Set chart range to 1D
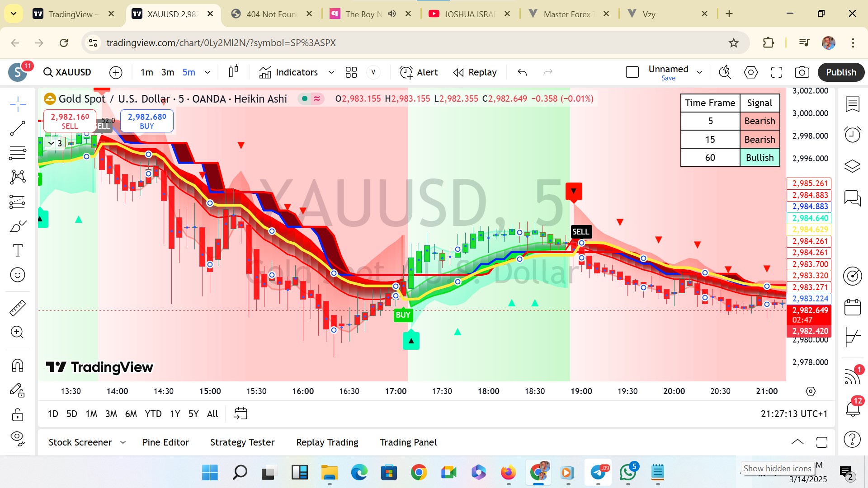 (53, 413)
